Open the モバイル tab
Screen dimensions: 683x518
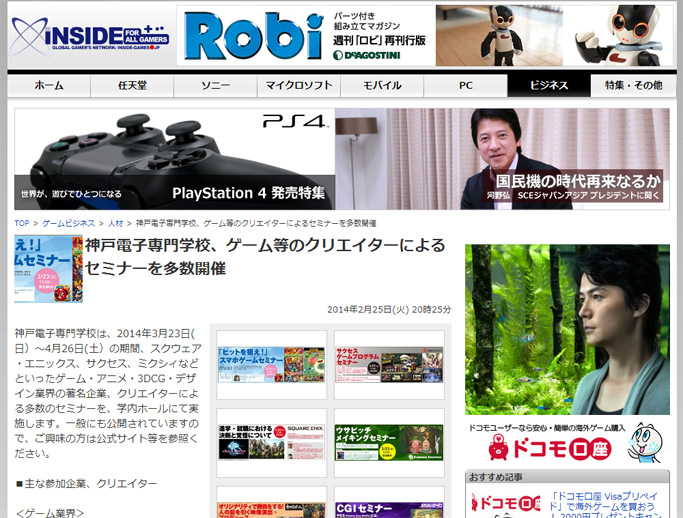[x=382, y=85]
